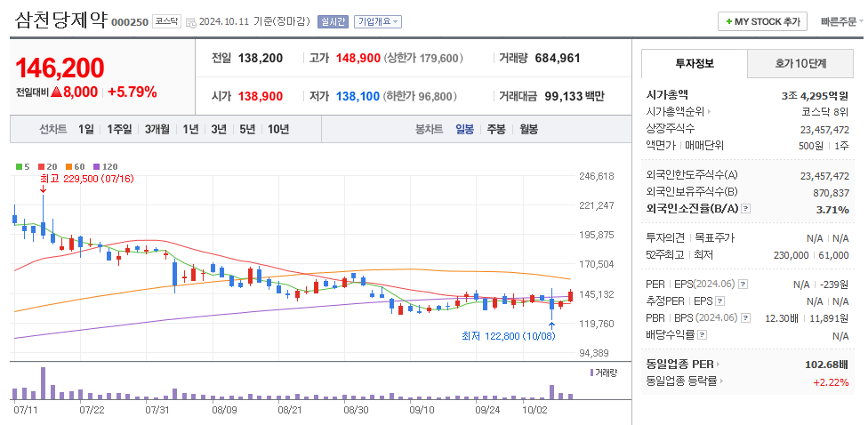Screen dimensions: 868x425
Task: Click the 삼천당제약 stock name heading
Action: [x=60, y=20]
